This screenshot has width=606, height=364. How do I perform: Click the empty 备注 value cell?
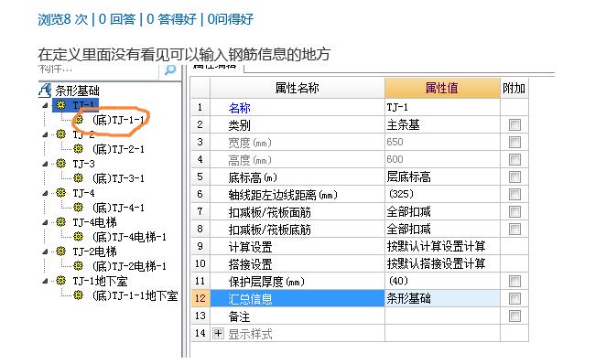pos(442,316)
